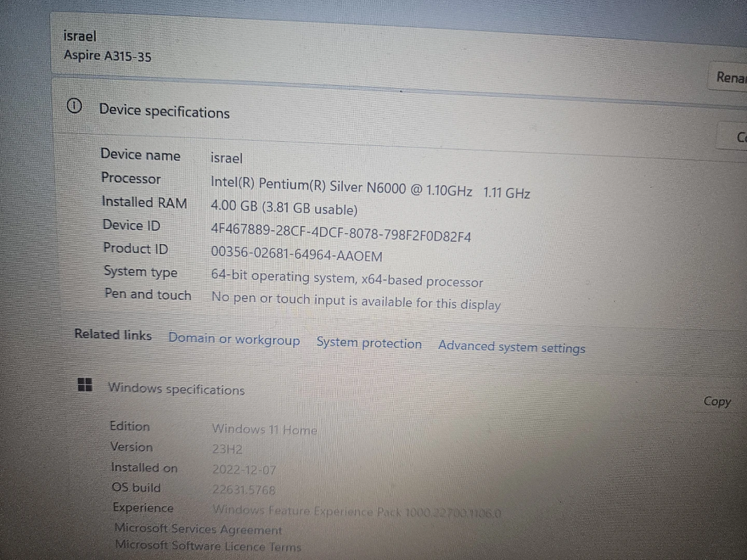Image resolution: width=747 pixels, height=560 pixels.
Task: Select the OS build value 22631.5768
Action: click(x=244, y=489)
